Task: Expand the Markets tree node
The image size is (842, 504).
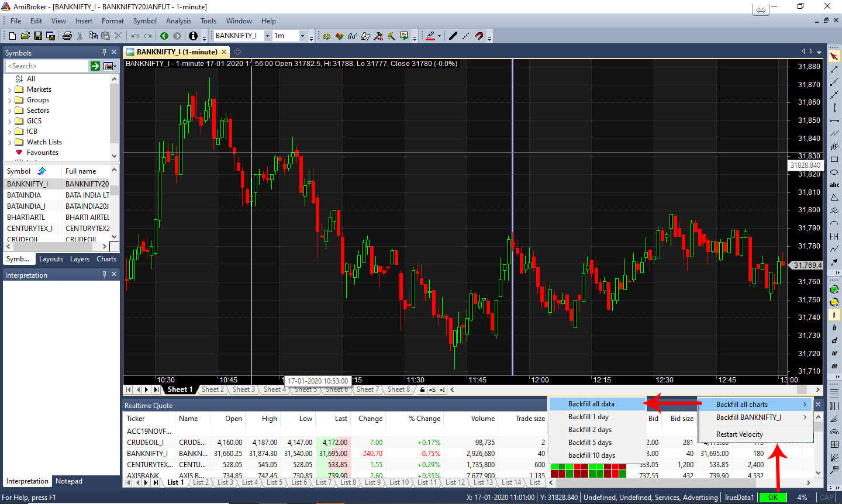Action: [9, 90]
